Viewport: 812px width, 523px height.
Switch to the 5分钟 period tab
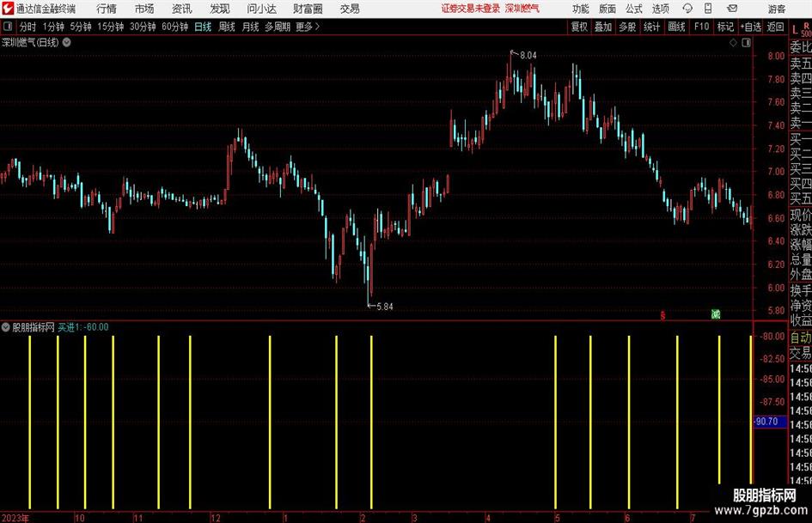(x=81, y=27)
